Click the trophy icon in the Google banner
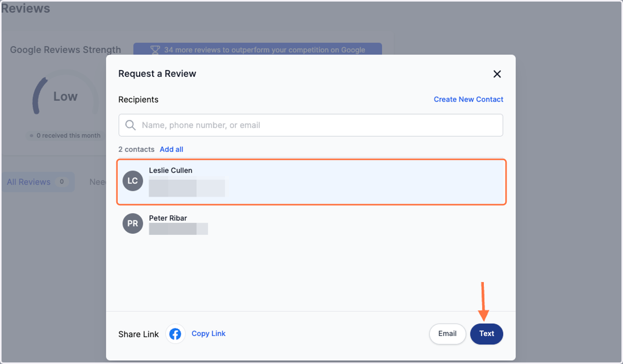The height and width of the screenshot is (364, 623). tap(155, 50)
